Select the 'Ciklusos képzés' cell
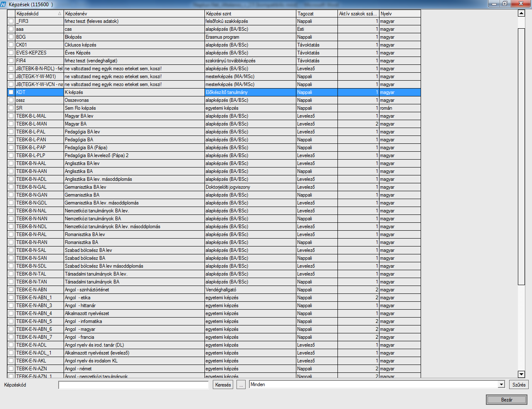 (x=134, y=45)
